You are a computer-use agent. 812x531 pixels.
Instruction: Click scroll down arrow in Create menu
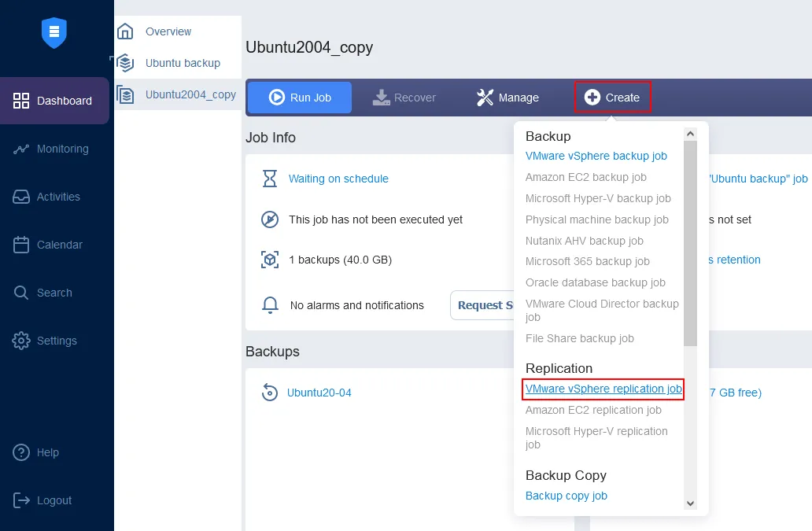(x=690, y=503)
